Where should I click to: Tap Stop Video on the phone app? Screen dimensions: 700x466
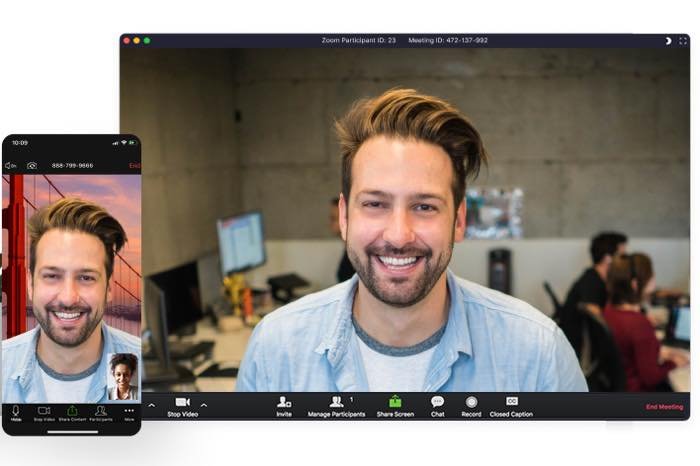click(44, 413)
